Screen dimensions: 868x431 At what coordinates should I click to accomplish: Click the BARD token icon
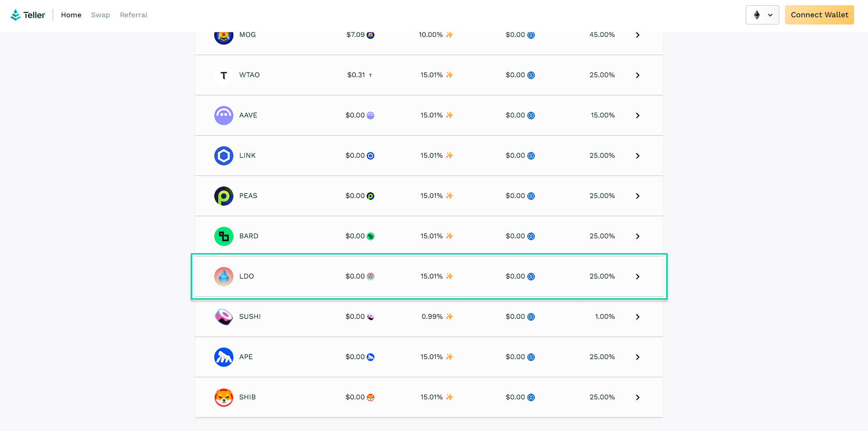[x=223, y=236]
